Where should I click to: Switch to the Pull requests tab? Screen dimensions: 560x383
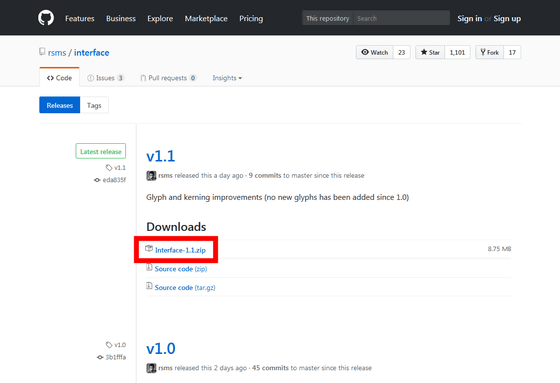[168, 78]
